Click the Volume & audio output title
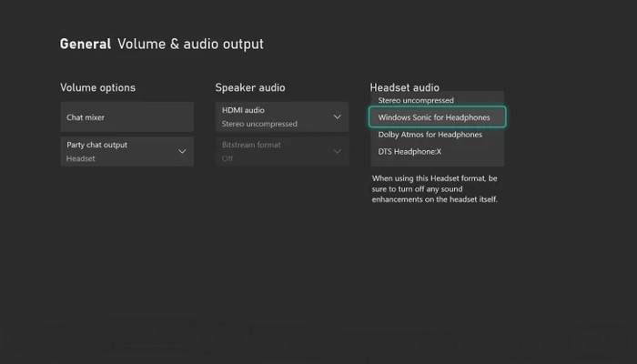The height and width of the screenshot is (364, 637). [x=190, y=44]
